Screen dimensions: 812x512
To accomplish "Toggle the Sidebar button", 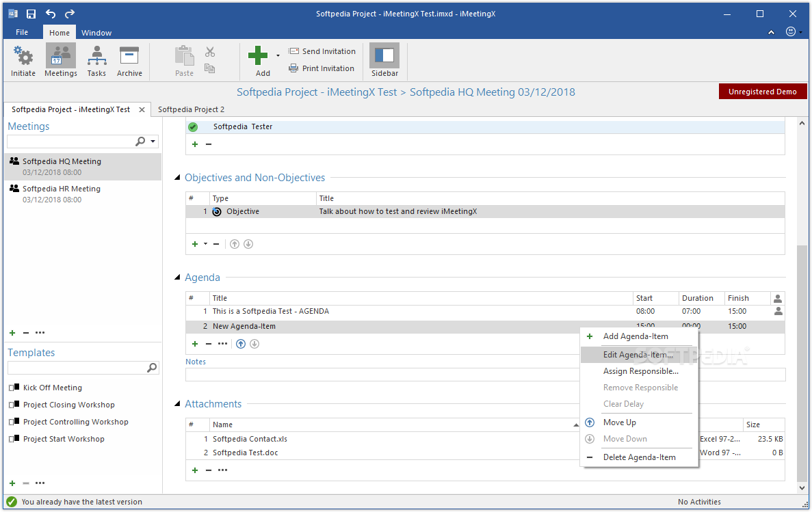I will click(x=384, y=61).
